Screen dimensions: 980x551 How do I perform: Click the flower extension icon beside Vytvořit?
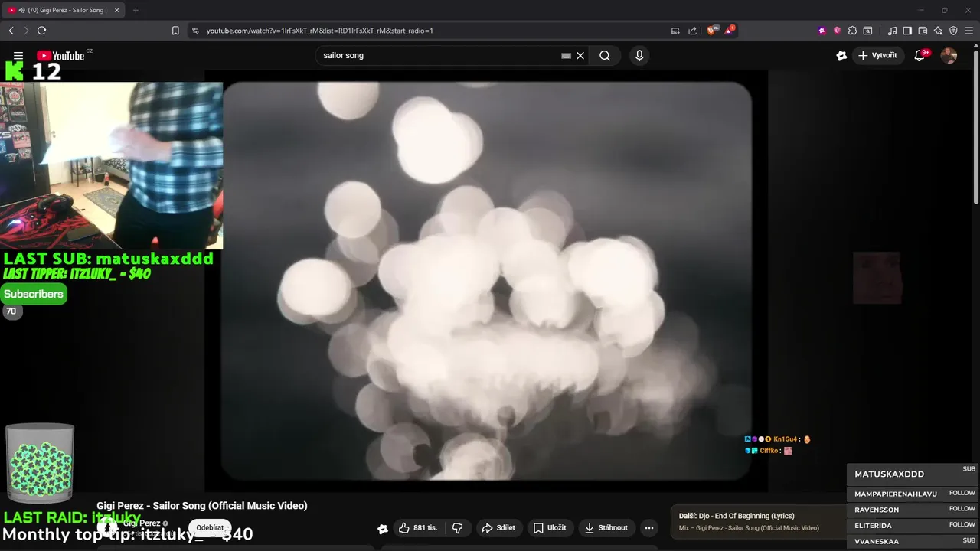tap(841, 56)
